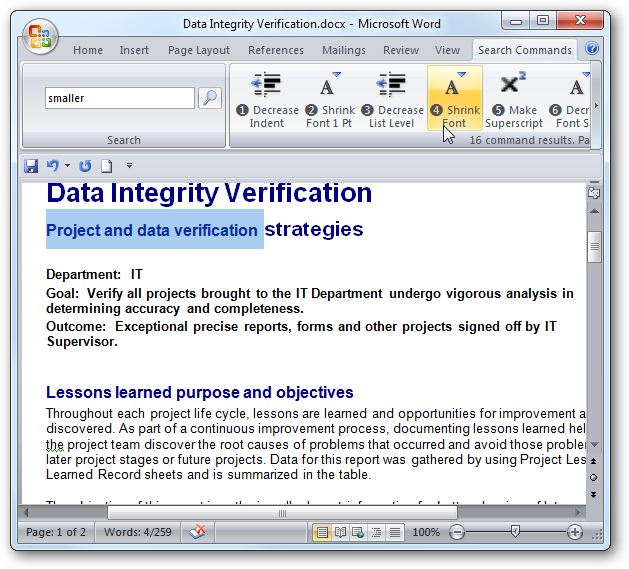Click the word 'Supervisor.' in the Outcome paragraph

(82, 342)
